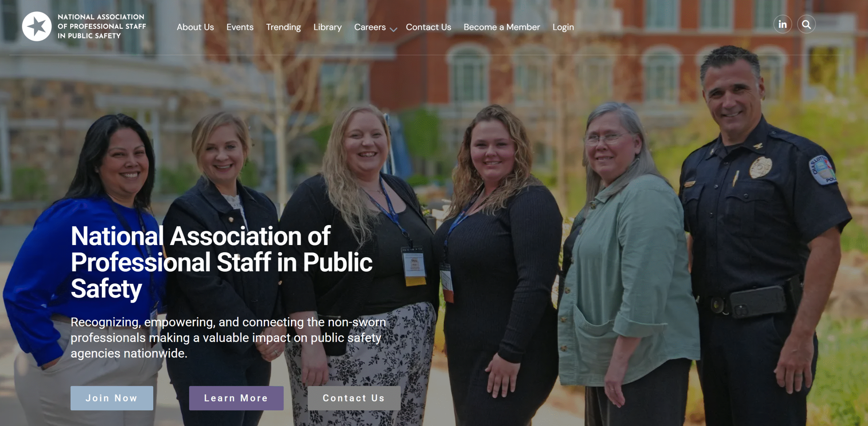
Task: Select Trending in the navigation bar
Action: (283, 27)
